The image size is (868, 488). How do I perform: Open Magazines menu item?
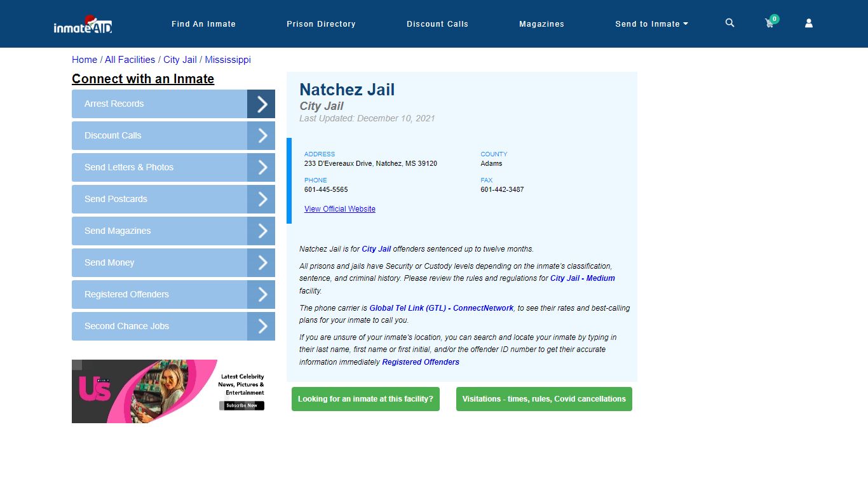[541, 24]
